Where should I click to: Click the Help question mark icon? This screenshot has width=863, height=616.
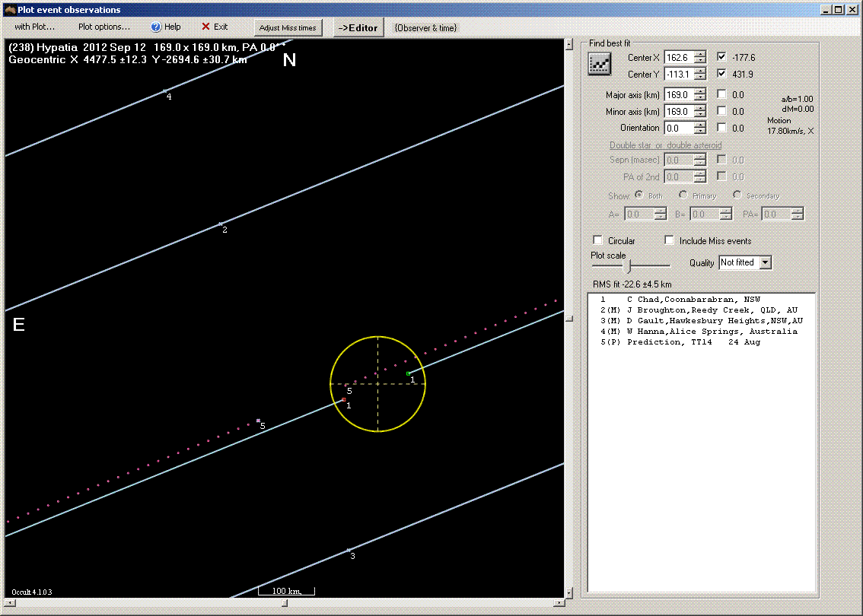point(156,27)
